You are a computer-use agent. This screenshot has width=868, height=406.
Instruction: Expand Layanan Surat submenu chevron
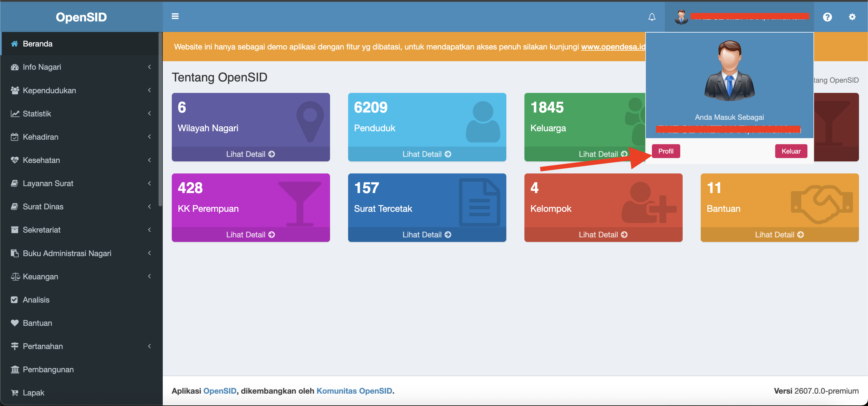(149, 183)
